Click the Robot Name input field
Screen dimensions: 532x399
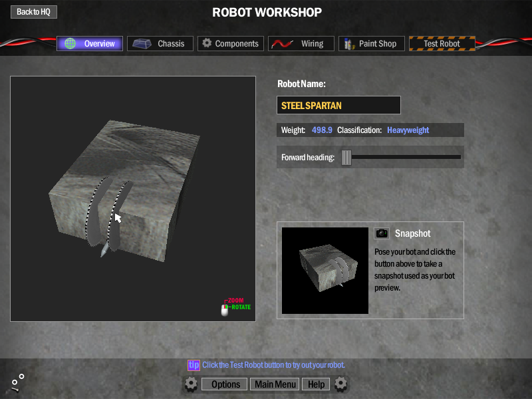click(338, 105)
